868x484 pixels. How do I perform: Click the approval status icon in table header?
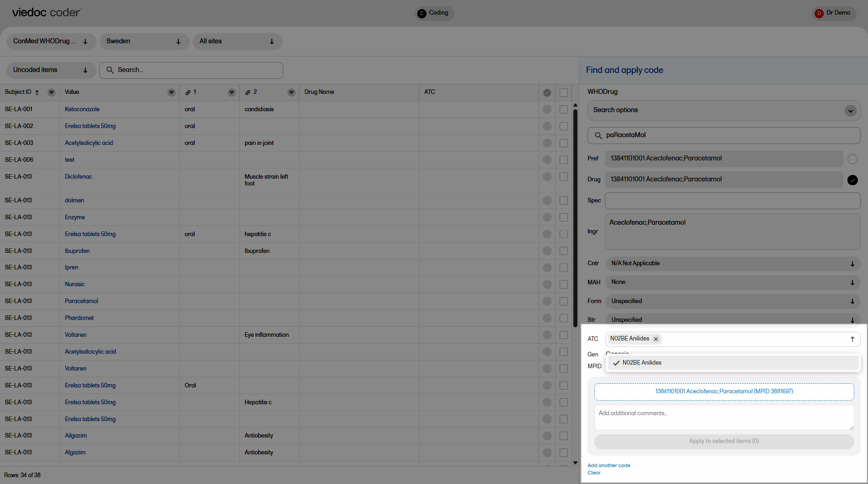(x=547, y=93)
